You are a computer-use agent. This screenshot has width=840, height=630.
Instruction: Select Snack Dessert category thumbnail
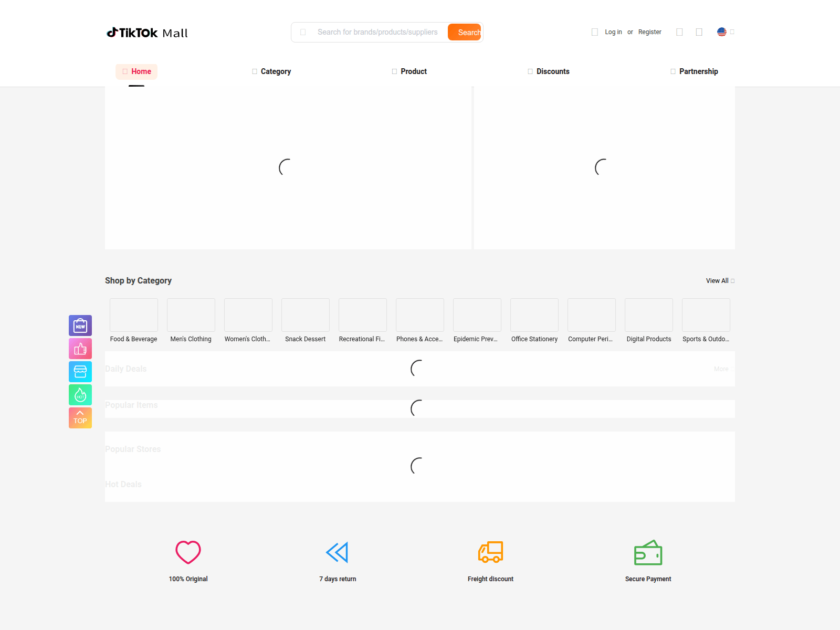(306, 315)
